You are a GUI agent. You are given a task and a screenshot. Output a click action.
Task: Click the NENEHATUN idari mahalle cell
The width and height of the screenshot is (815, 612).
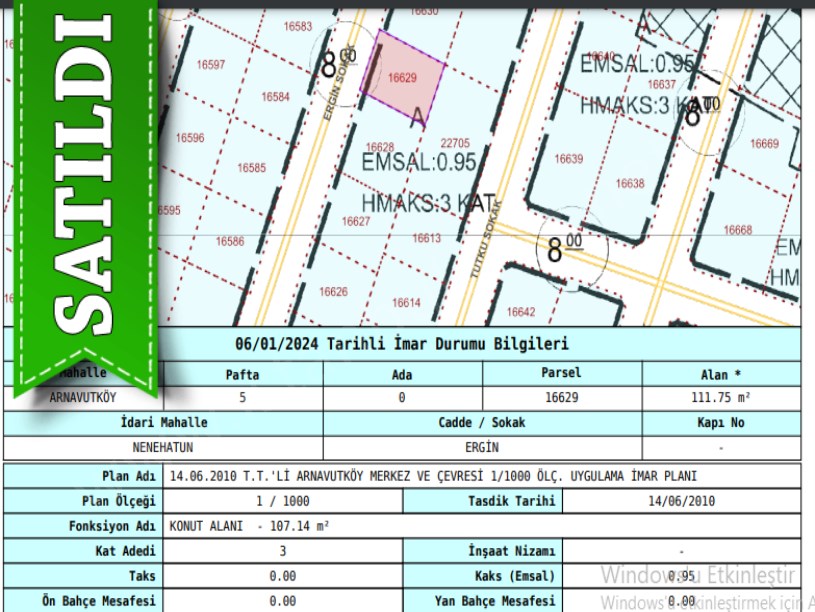(x=163, y=448)
